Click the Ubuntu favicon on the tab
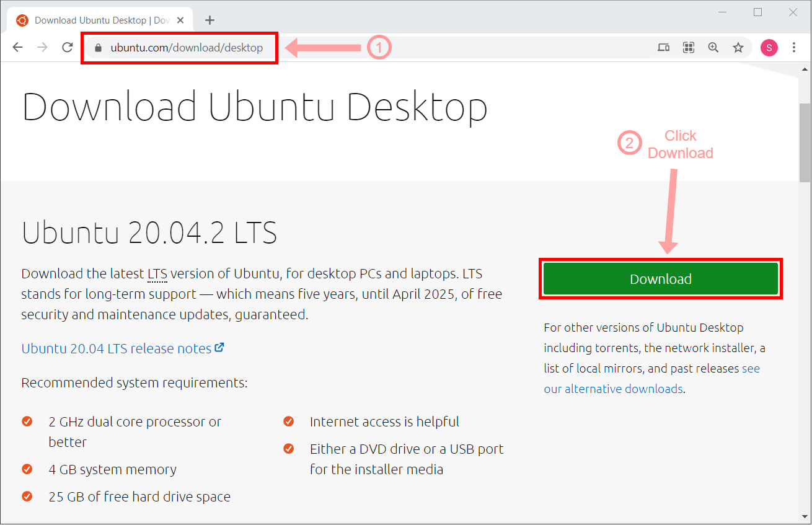 pyautogui.click(x=21, y=20)
